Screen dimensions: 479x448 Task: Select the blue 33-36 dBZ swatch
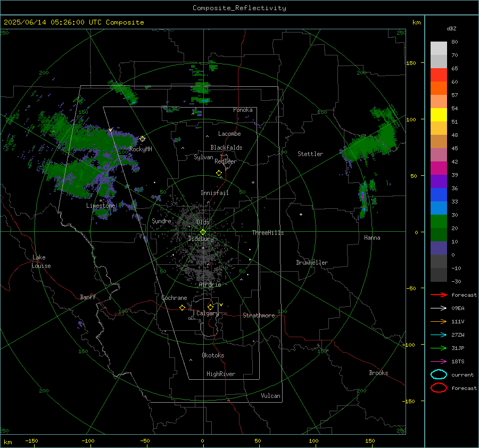click(439, 195)
